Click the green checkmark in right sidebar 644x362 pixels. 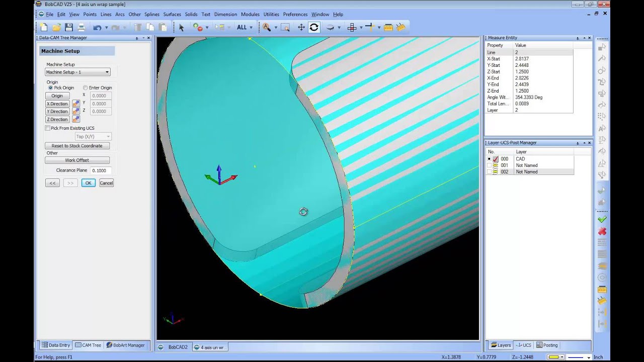coord(602,220)
